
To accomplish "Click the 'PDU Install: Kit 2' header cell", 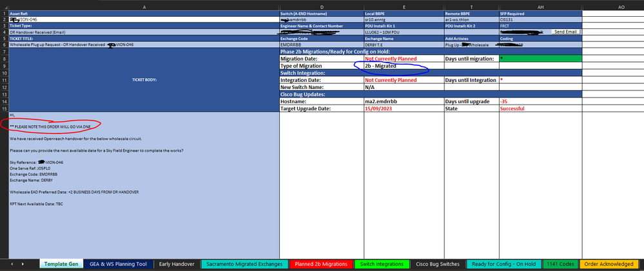I will (471, 26).
